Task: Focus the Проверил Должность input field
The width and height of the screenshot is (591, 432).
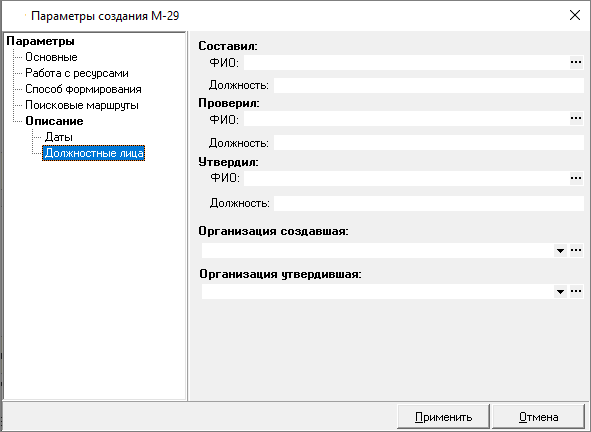Action: pyautogui.click(x=429, y=142)
